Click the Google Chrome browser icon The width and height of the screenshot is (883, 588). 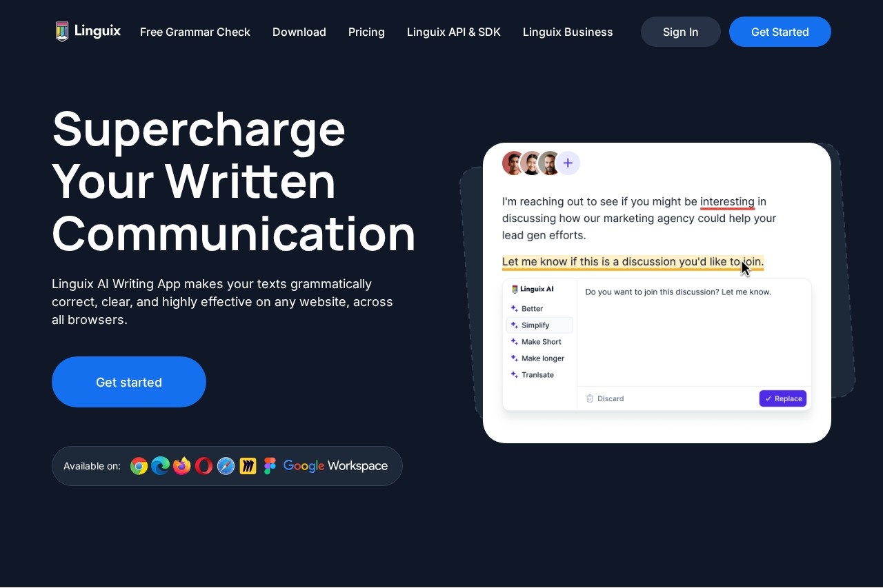(x=139, y=467)
